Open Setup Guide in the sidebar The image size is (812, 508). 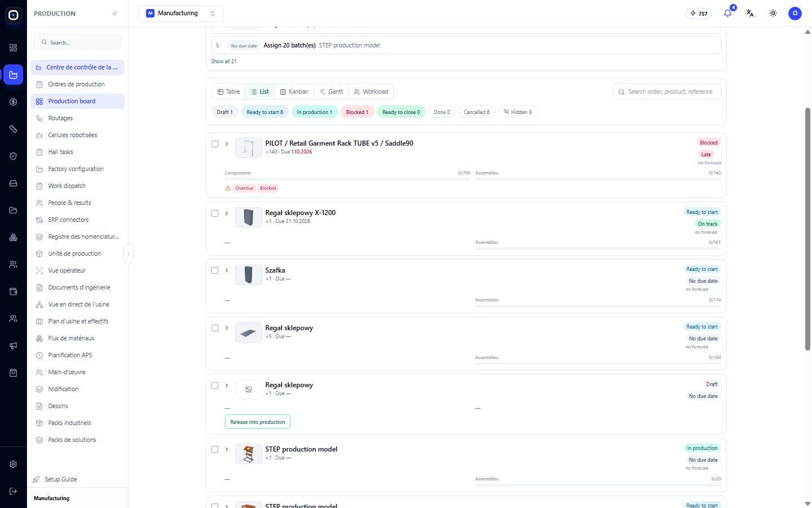tap(61, 479)
